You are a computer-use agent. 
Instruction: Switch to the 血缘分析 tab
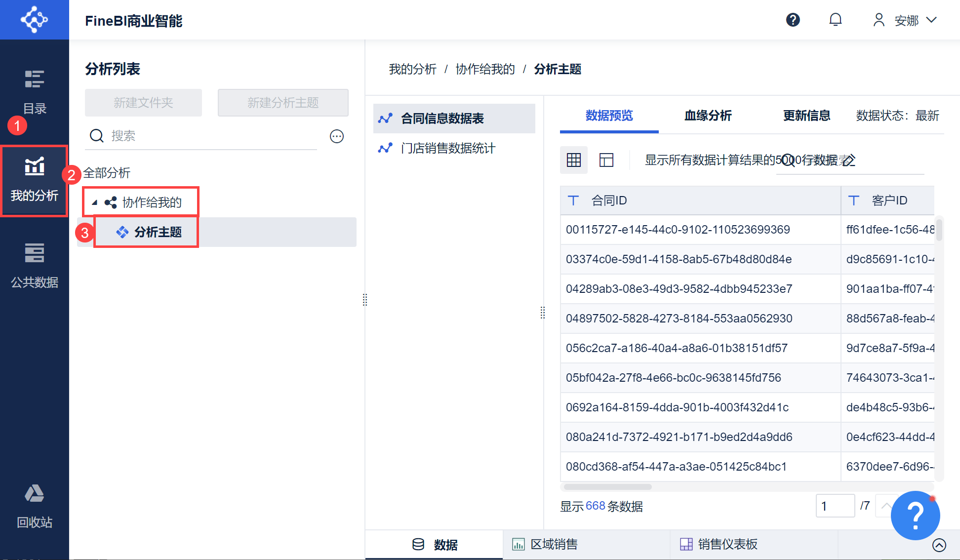click(x=708, y=116)
